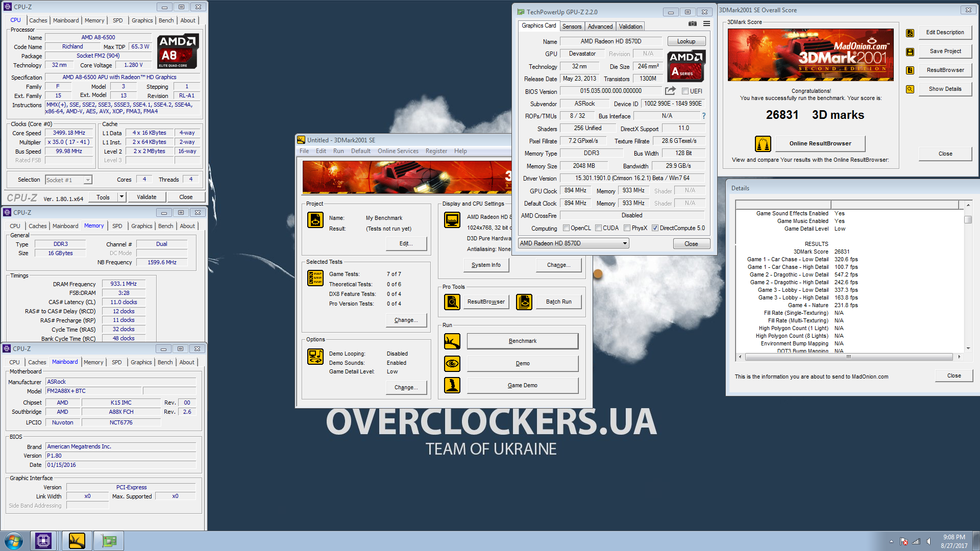Click the Options demo looping icon
Screen dimensions: 980x551
click(315, 357)
